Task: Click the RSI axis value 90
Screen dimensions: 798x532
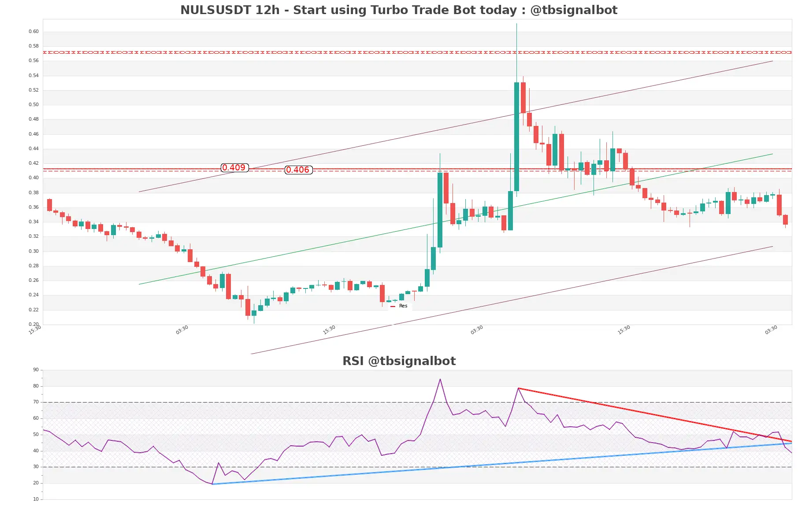Action: tap(36, 370)
